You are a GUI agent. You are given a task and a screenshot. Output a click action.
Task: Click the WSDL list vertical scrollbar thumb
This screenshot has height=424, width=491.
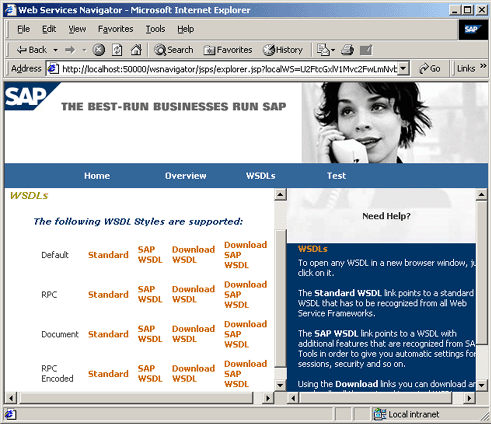(280, 299)
